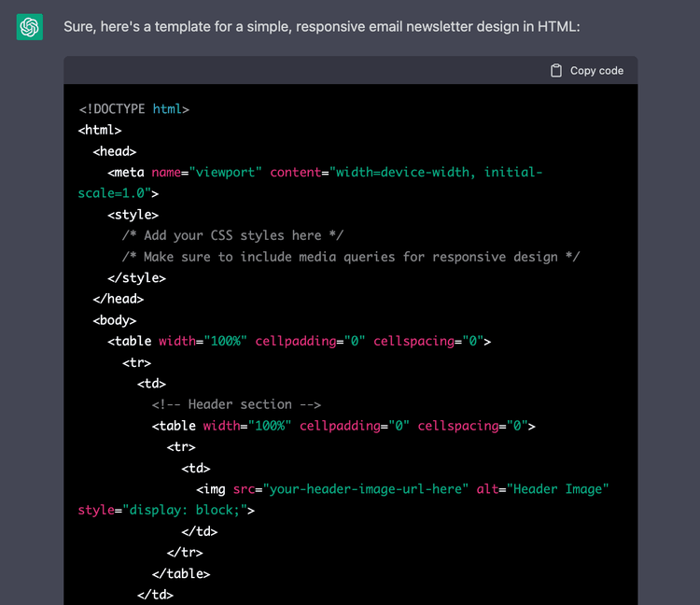The image size is (700, 605).
Task: Click the media queries comment line
Action: tap(350, 257)
